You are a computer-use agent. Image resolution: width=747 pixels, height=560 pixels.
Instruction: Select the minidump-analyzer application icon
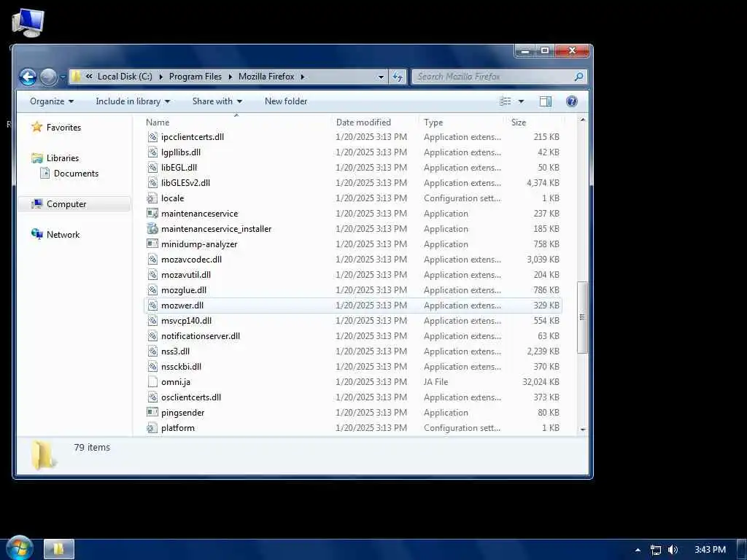pos(152,244)
